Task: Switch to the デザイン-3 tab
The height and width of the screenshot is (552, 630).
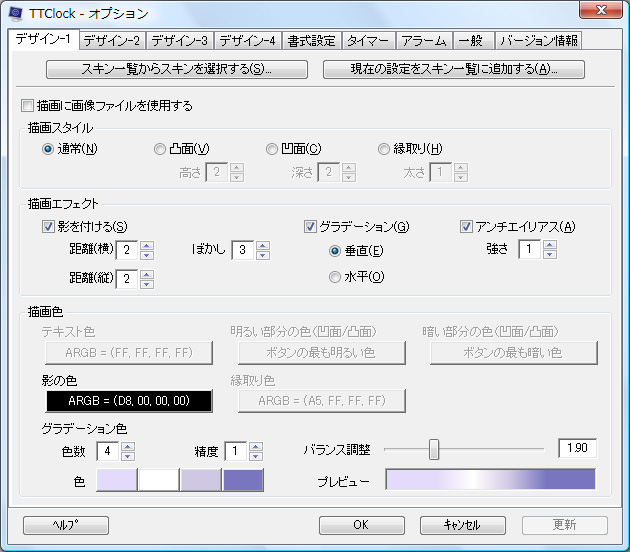Action: pos(180,41)
